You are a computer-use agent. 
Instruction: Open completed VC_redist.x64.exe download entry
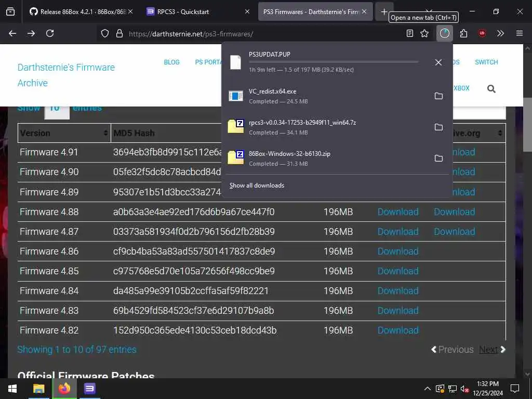click(x=327, y=96)
